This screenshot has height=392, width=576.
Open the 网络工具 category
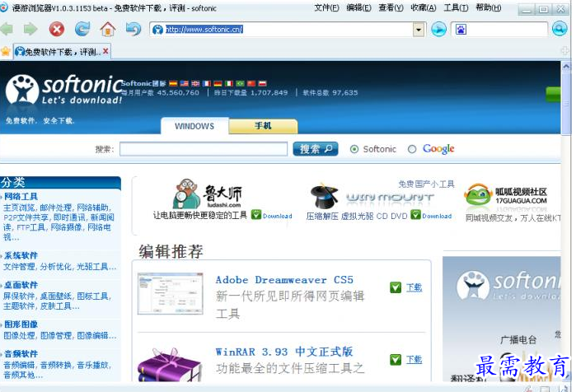[x=21, y=196]
